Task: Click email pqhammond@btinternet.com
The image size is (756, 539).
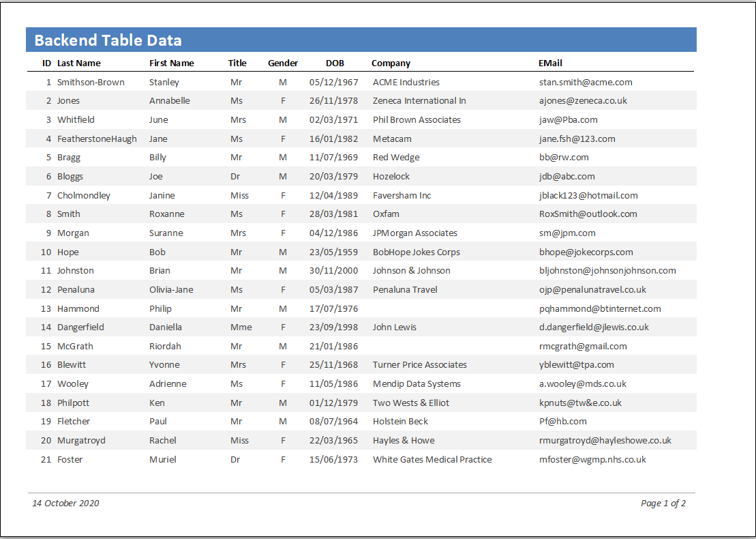Action: (600, 308)
